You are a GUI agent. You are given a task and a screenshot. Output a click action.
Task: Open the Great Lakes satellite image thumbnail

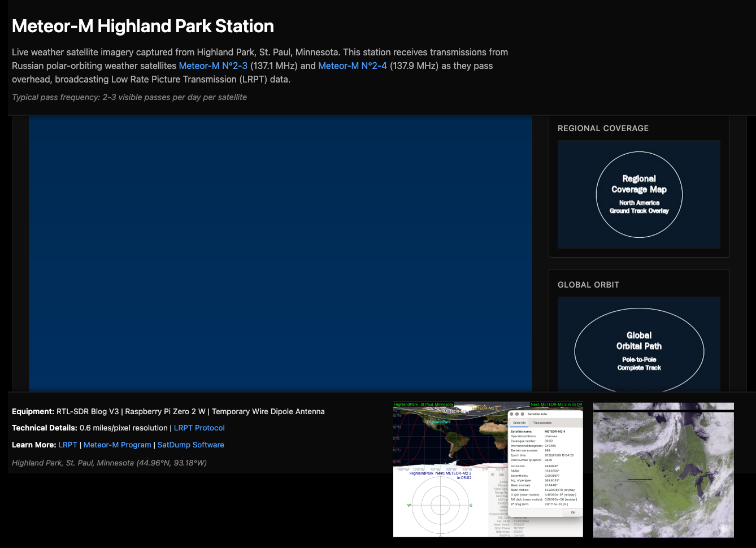tap(663, 470)
